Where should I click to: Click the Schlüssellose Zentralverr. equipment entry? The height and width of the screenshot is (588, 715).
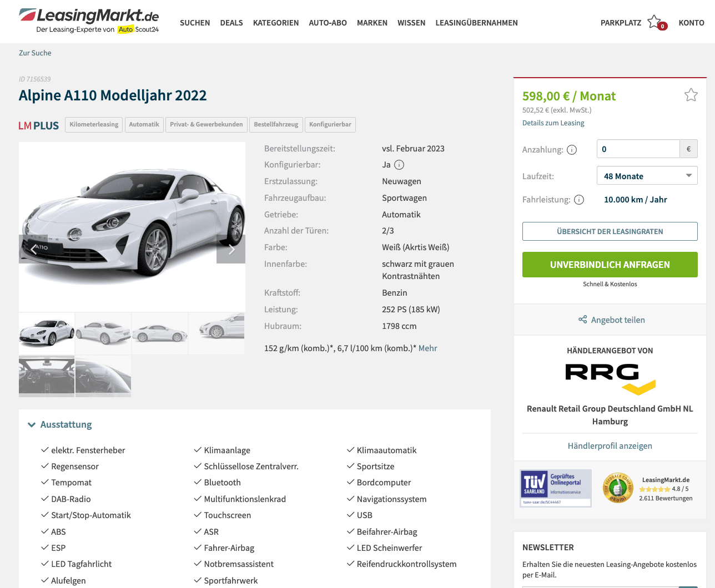pos(251,467)
